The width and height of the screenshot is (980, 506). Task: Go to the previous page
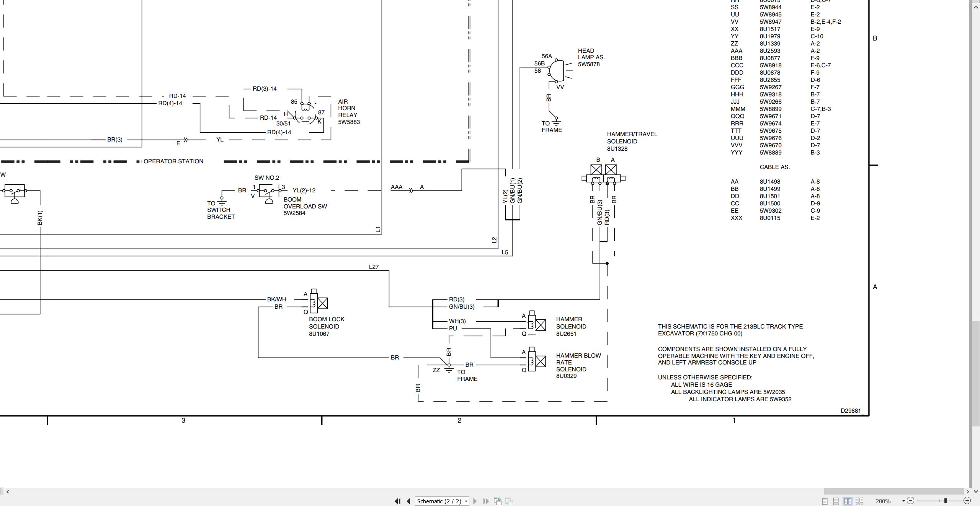click(x=408, y=501)
